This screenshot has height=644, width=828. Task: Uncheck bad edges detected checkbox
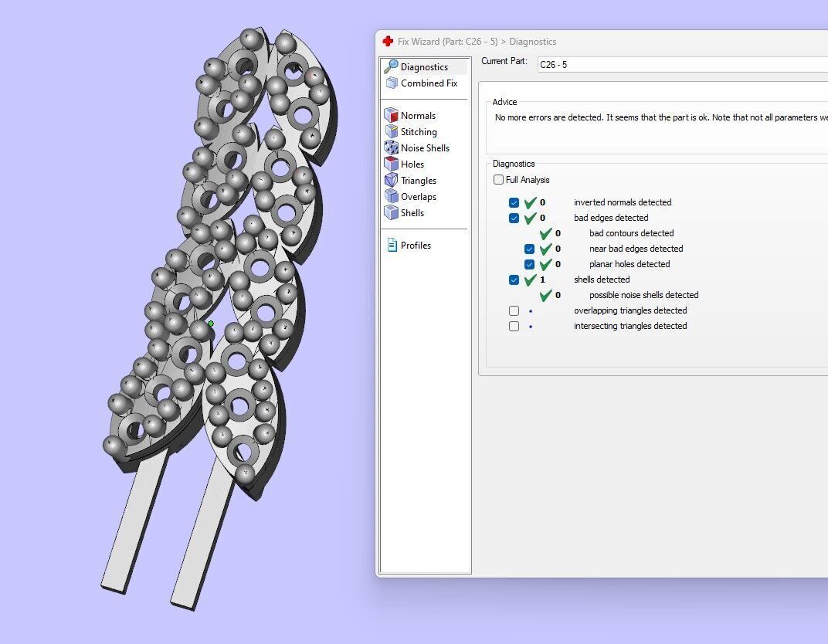coord(514,218)
